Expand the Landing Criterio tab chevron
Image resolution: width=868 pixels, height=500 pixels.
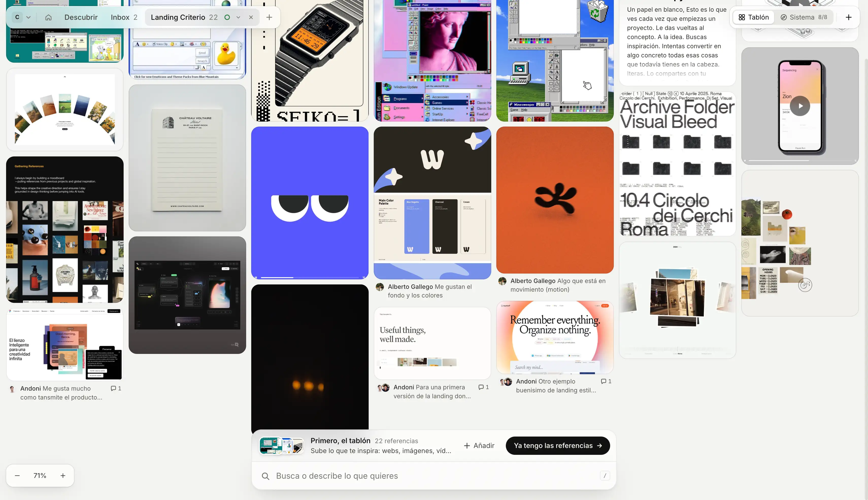238,17
